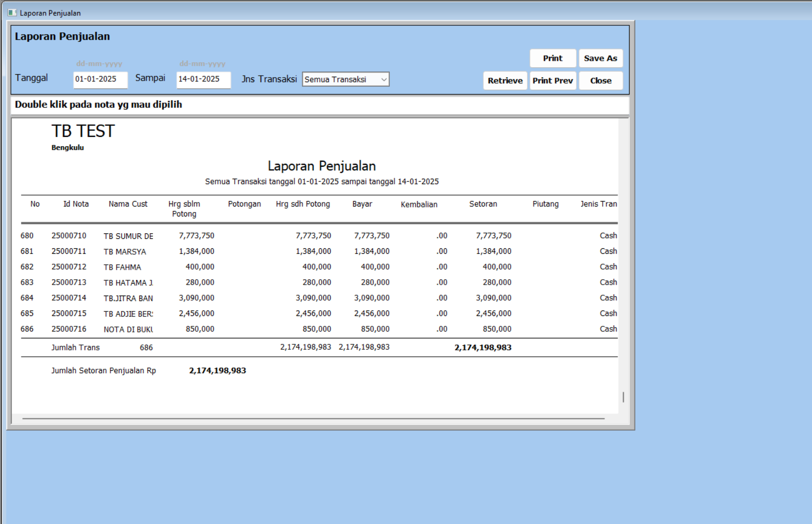Click the Sampai end date field

pos(203,79)
